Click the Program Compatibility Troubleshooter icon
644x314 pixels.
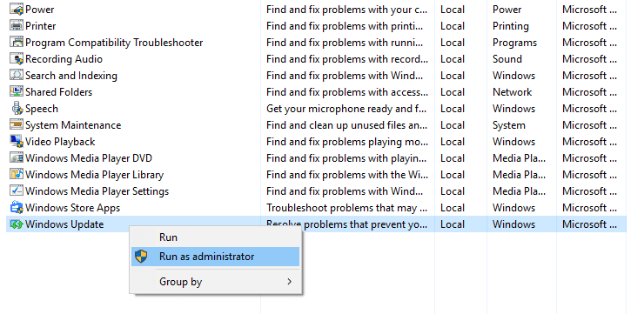click(17, 43)
